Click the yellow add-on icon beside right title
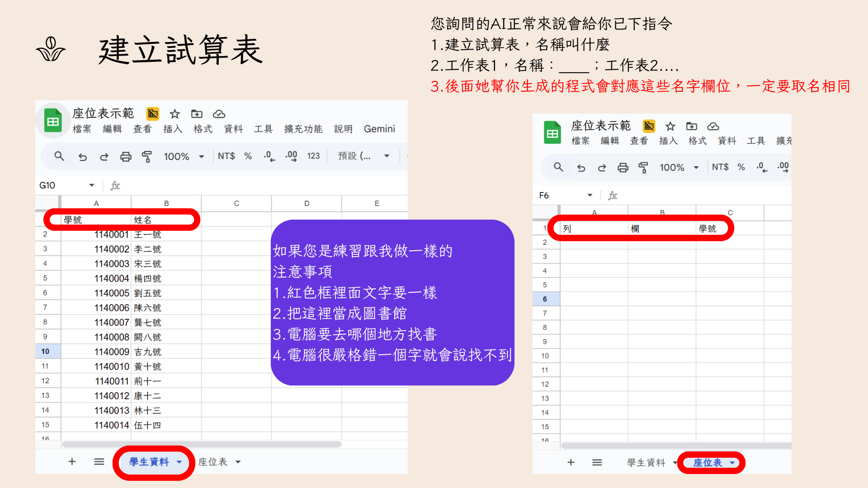The image size is (868, 488). tap(649, 126)
